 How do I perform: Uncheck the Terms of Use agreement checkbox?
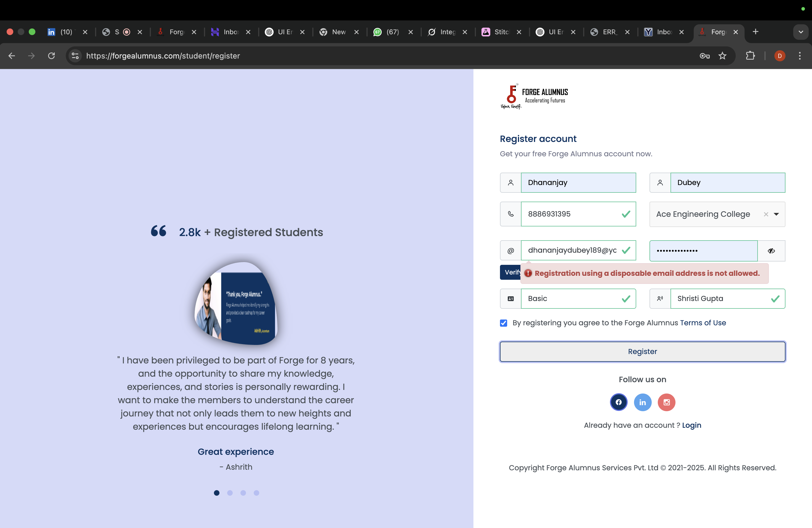(x=504, y=323)
